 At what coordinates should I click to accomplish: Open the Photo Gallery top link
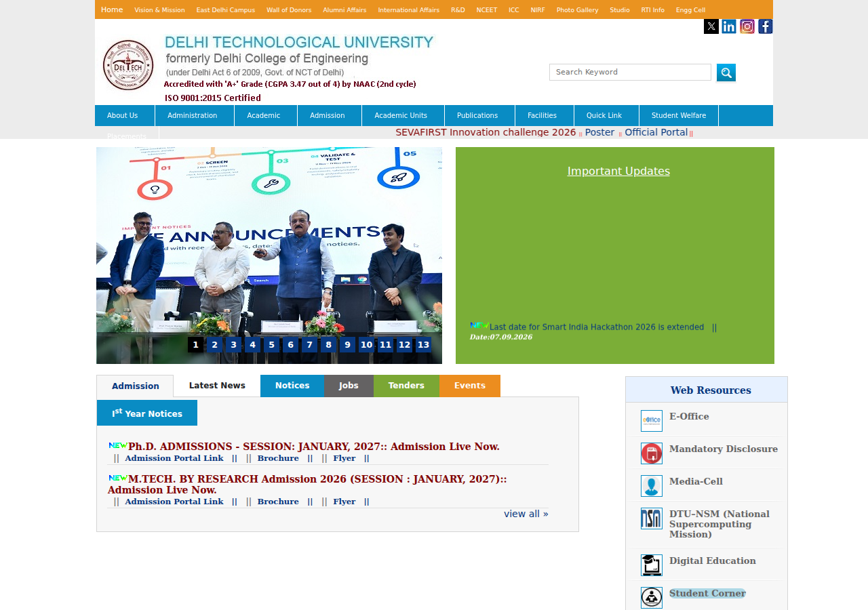point(578,10)
